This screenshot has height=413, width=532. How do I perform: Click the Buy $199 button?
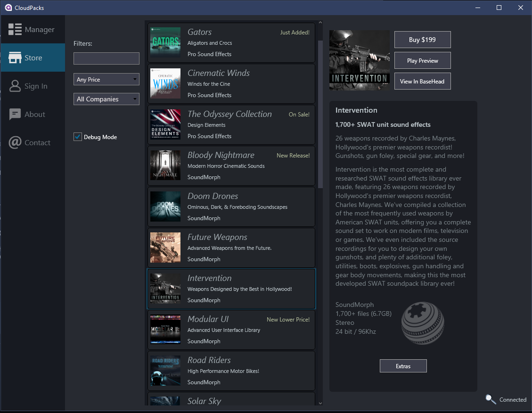tap(422, 40)
